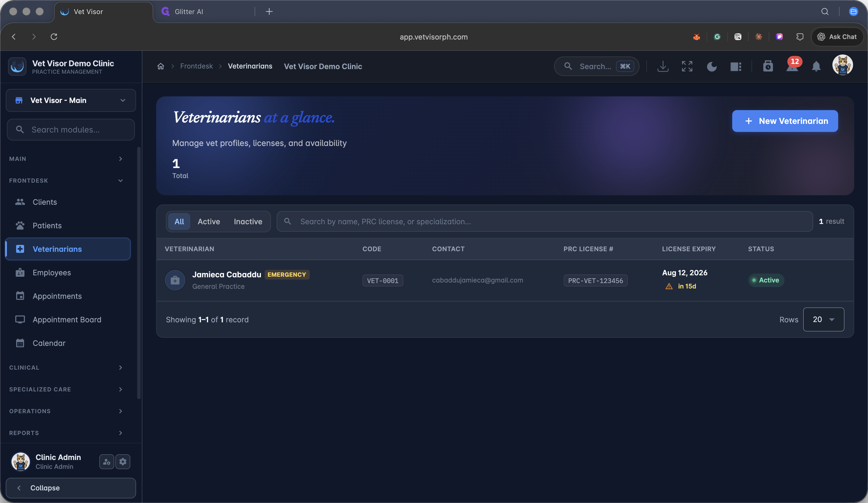Expand the SPECIALIZED CARE section
This screenshot has height=503, width=868.
(x=66, y=389)
